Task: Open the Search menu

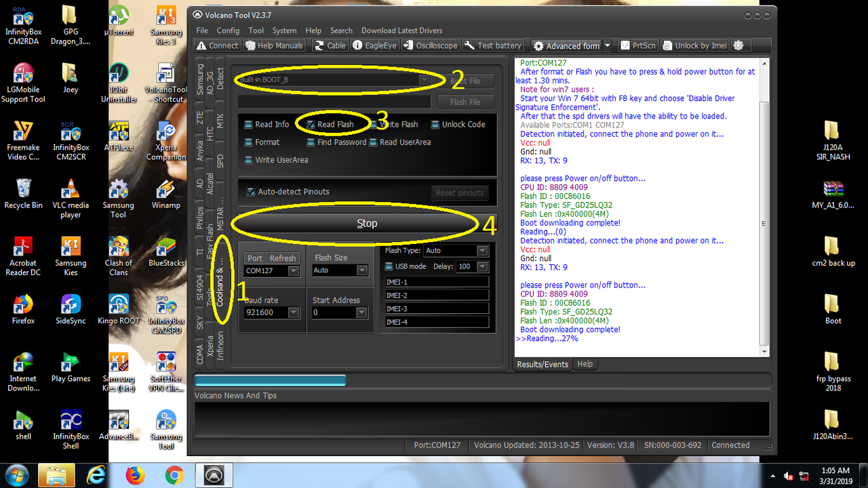Action: point(341,30)
